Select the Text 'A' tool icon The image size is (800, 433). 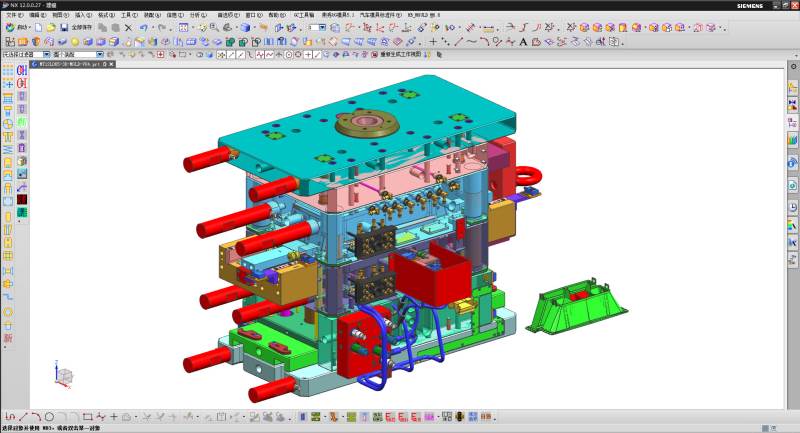point(523,42)
